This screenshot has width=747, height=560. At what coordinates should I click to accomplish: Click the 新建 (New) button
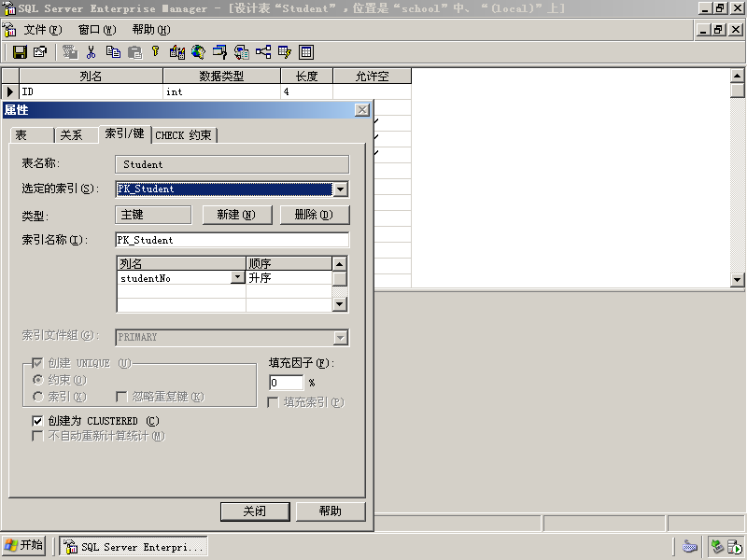click(x=237, y=215)
